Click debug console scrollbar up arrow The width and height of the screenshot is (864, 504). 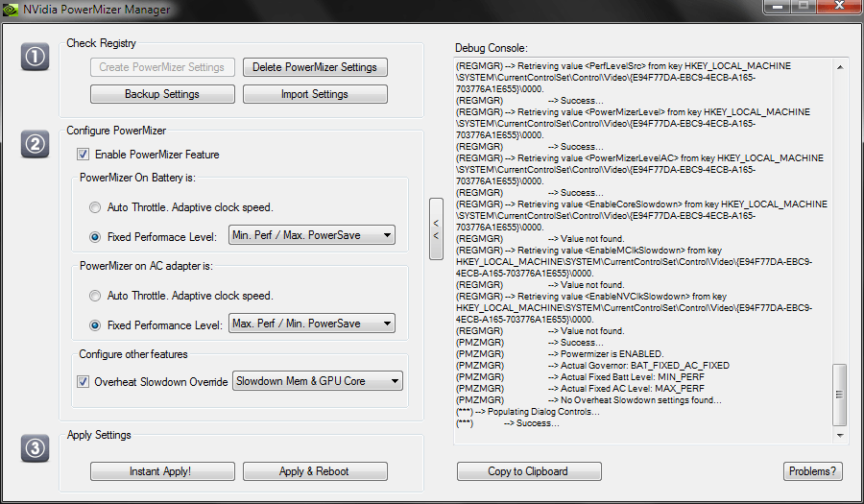840,67
